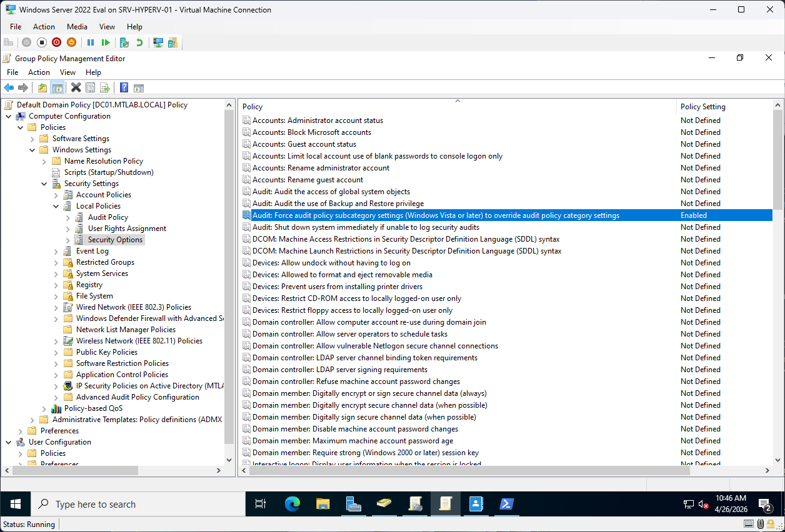Screen dimensions: 785x532
Task: Select Software Restriction Policies node
Action: (x=122, y=363)
